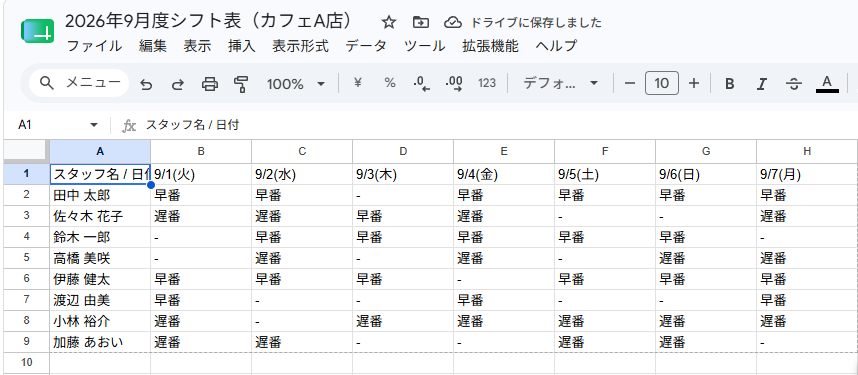Select the cell 佐々木 花子

100,216
